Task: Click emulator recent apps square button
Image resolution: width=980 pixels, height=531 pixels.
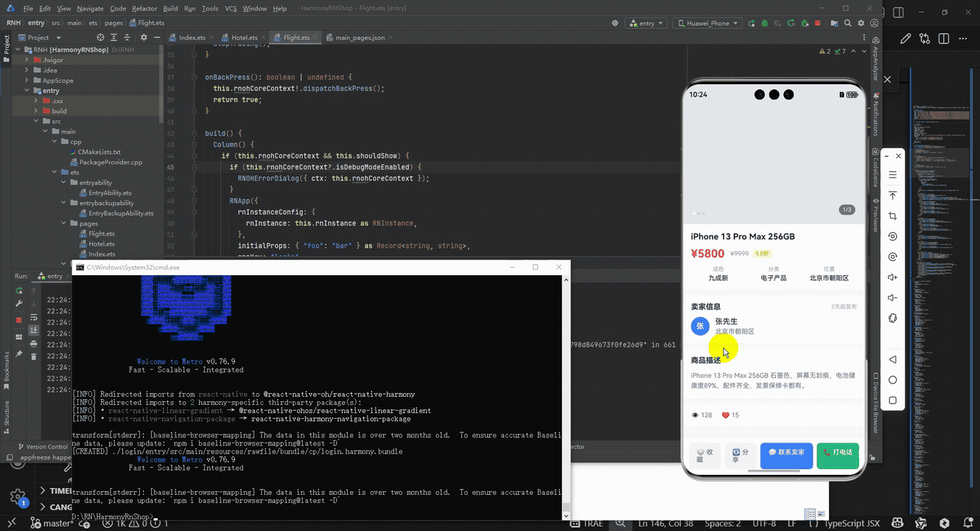Action: tap(892, 400)
